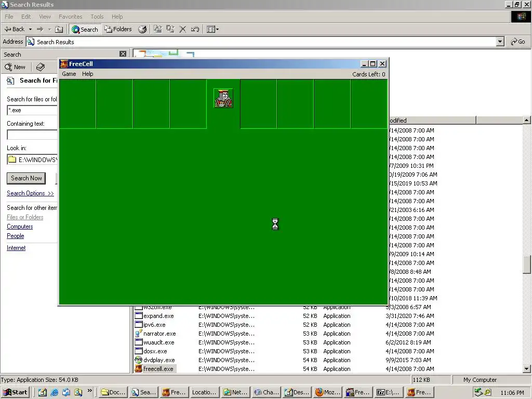Toggle the Search pane toolbar button
The height and width of the screenshot is (399, 532).
coord(85,29)
